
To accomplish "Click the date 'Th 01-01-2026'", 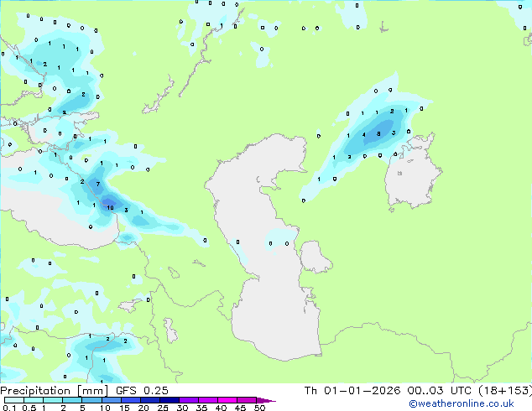I will coord(352,391).
